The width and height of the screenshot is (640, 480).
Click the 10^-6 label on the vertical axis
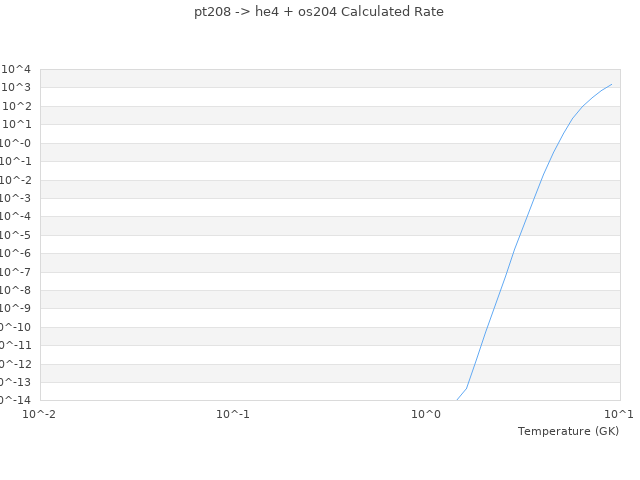pos(15,253)
